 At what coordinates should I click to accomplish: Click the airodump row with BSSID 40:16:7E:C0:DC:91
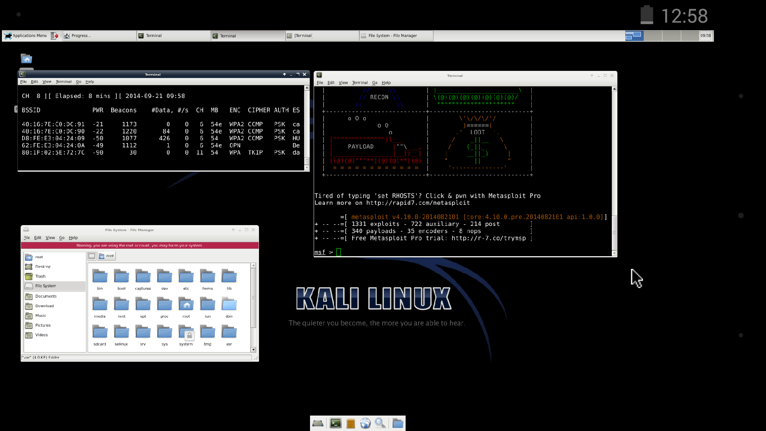(x=161, y=124)
